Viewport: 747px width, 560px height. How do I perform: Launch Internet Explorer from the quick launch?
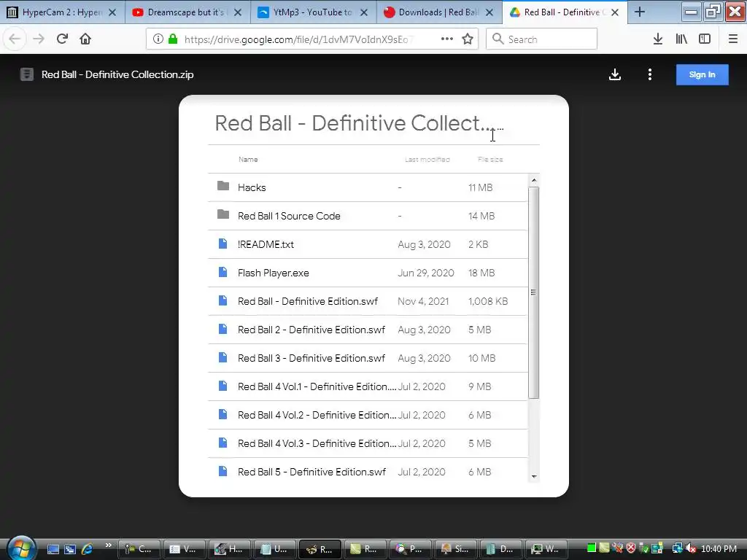88,549
